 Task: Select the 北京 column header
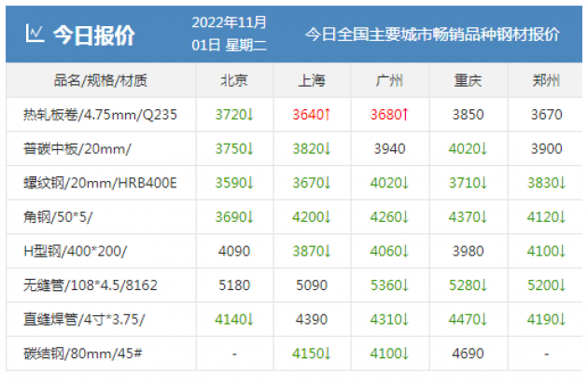234,80
